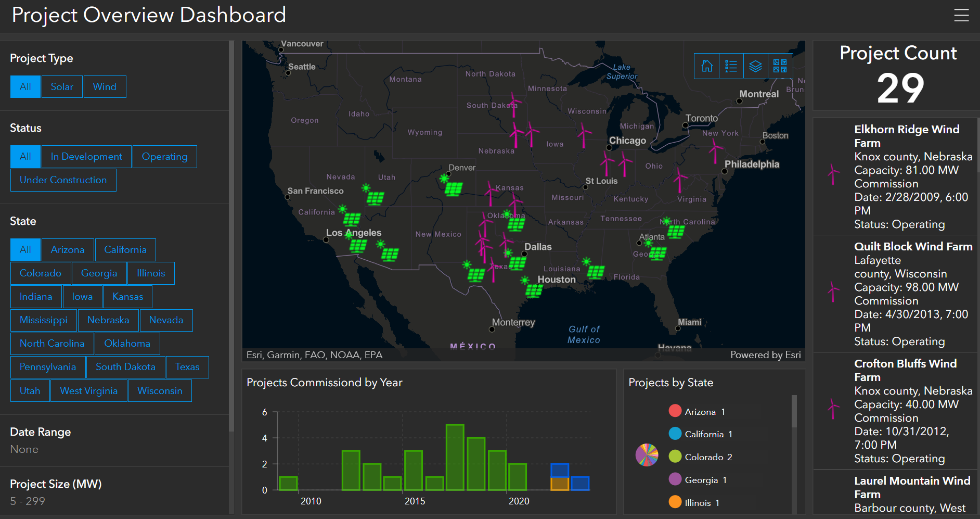This screenshot has width=980, height=519.
Task: Click wind turbine icon beside Elkhorn Ridge entry
Action: (833, 174)
